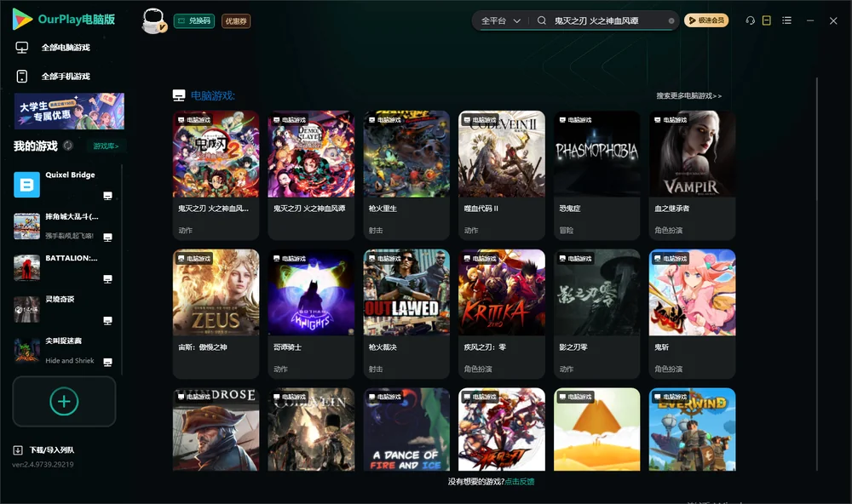Click the PC icon on BATTALION row
The height and width of the screenshot is (504, 852).
107,278
